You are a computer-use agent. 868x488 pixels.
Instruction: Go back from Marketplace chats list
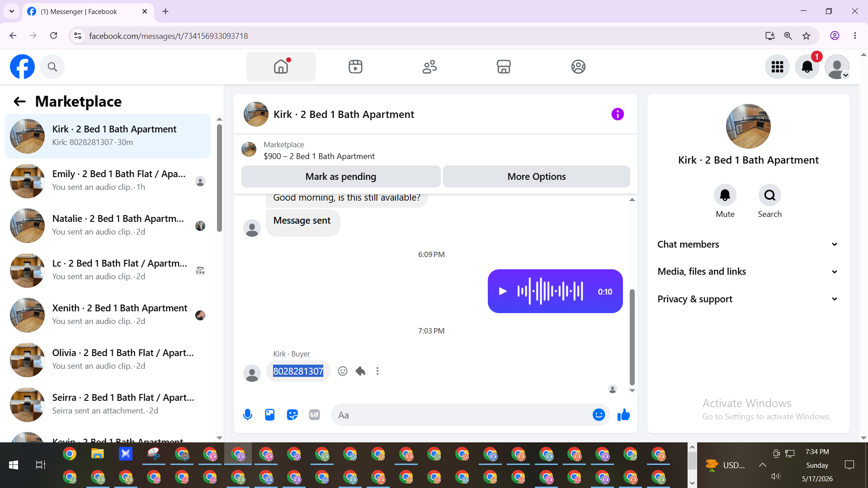(19, 101)
